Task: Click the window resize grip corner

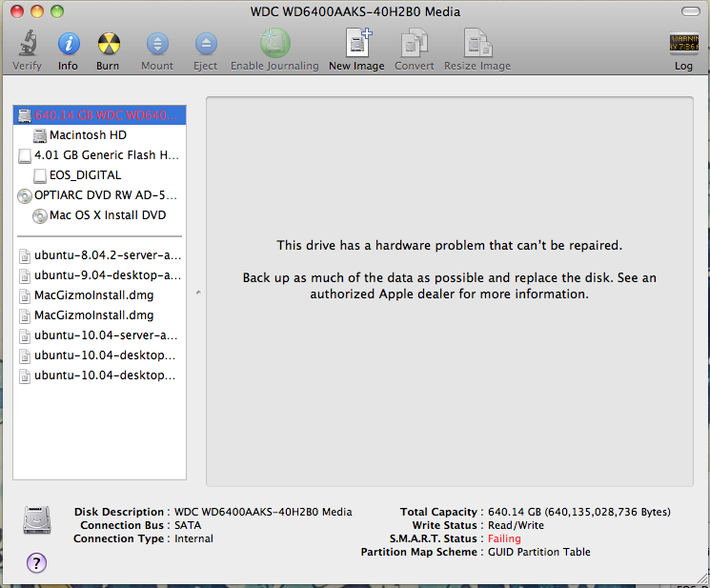Action: pos(702,578)
